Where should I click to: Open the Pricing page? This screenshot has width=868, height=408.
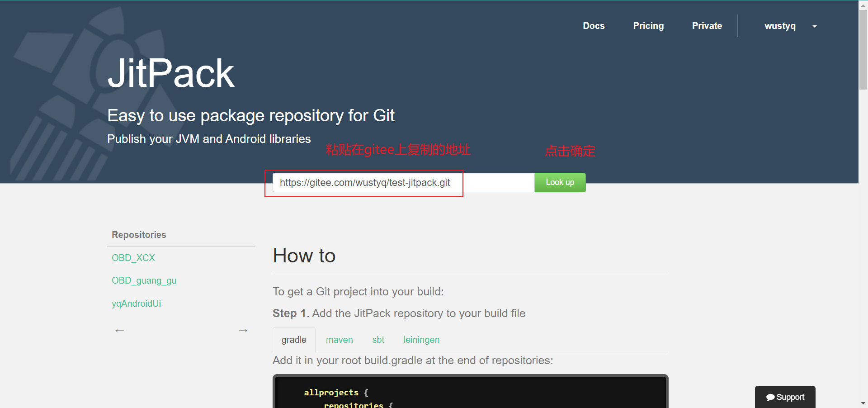click(x=648, y=26)
